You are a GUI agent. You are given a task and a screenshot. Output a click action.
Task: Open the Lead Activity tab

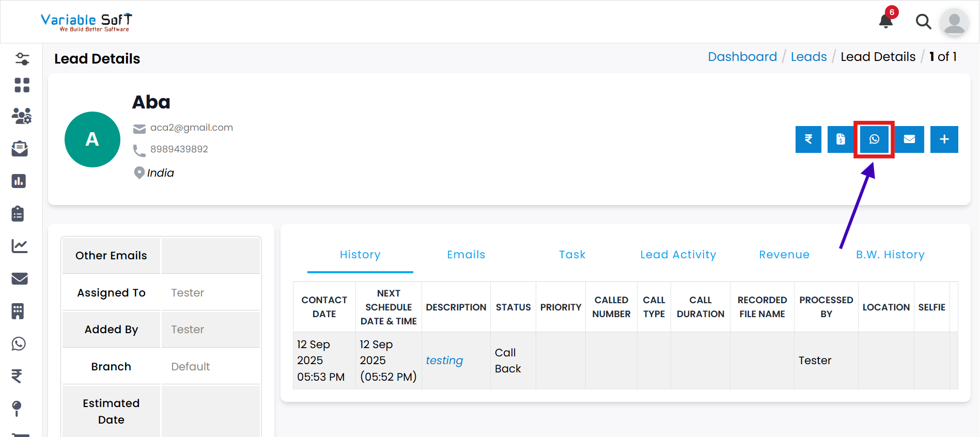coord(678,255)
